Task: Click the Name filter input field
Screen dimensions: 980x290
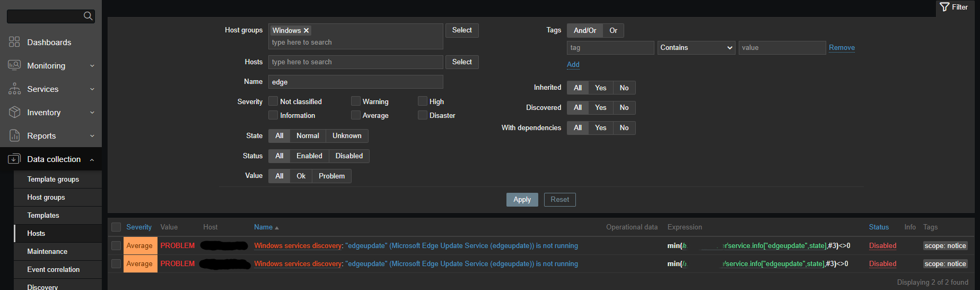Action: pyautogui.click(x=355, y=82)
